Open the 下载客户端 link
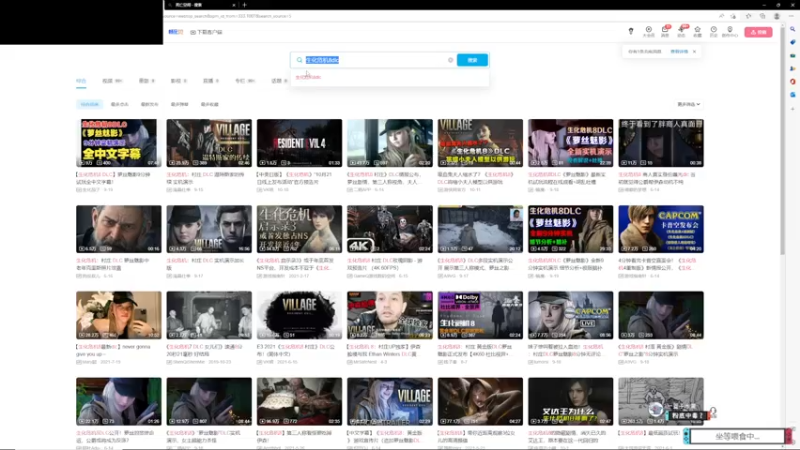The width and height of the screenshot is (800, 450). [x=207, y=32]
